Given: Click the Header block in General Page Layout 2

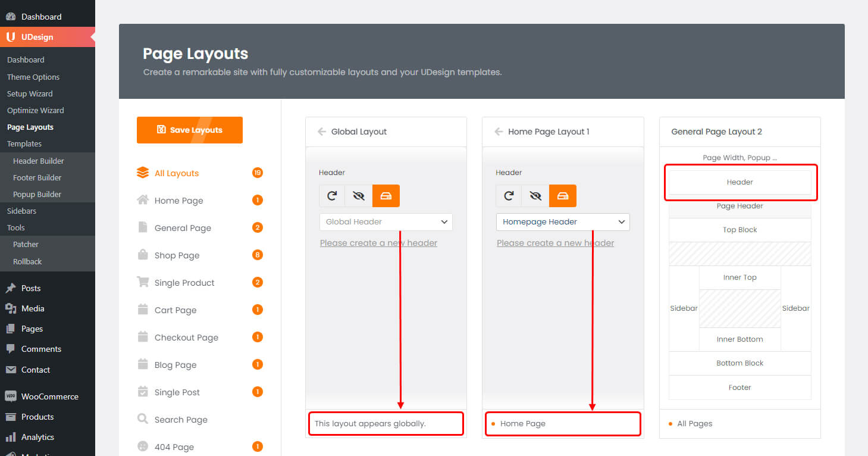Looking at the screenshot, I should point(739,182).
